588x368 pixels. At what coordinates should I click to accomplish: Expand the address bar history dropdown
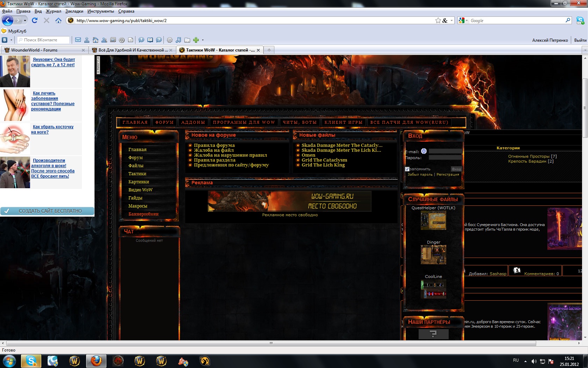pos(451,20)
